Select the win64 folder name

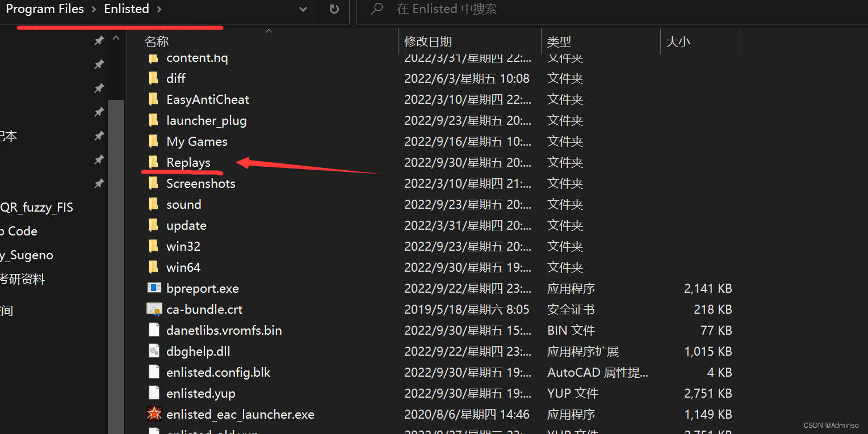point(183,267)
